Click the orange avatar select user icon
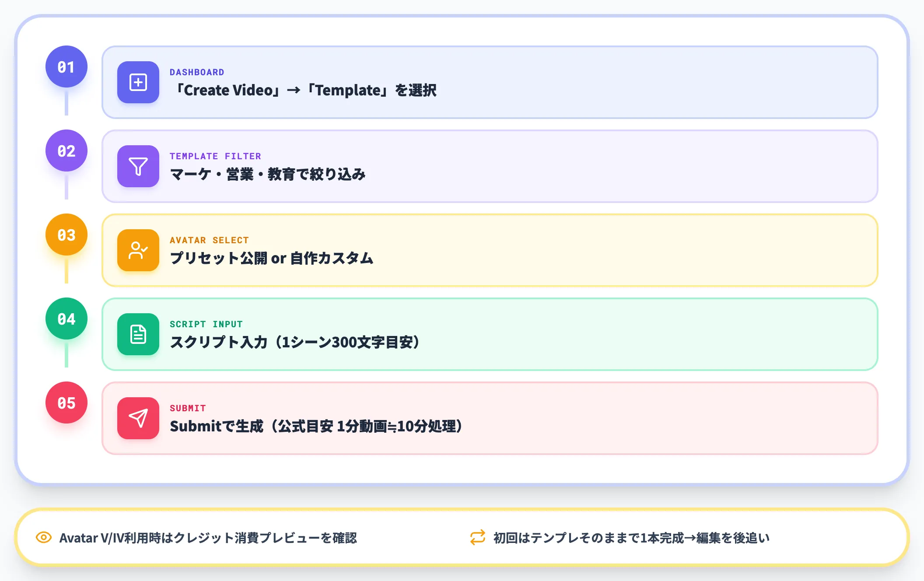Viewport: 924px width, 581px height. coord(138,250)
